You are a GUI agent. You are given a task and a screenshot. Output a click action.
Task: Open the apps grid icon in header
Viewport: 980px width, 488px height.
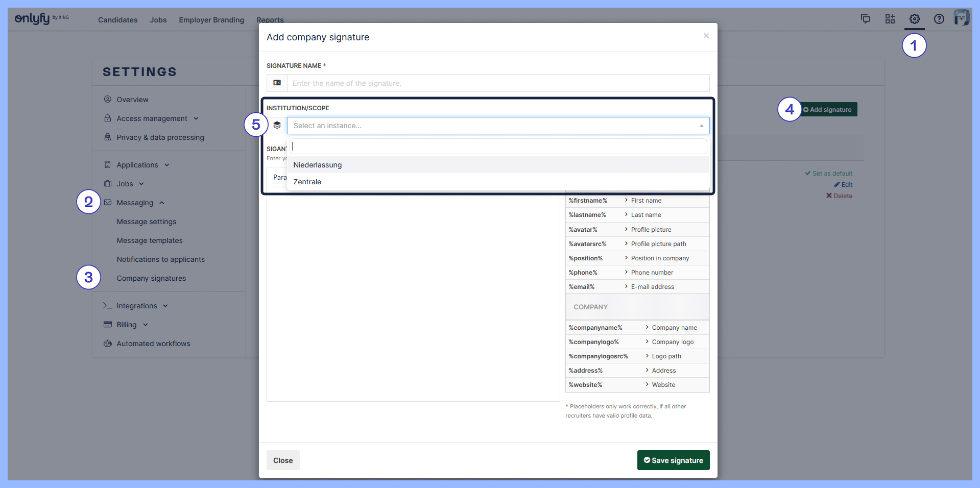coord(890,19)
